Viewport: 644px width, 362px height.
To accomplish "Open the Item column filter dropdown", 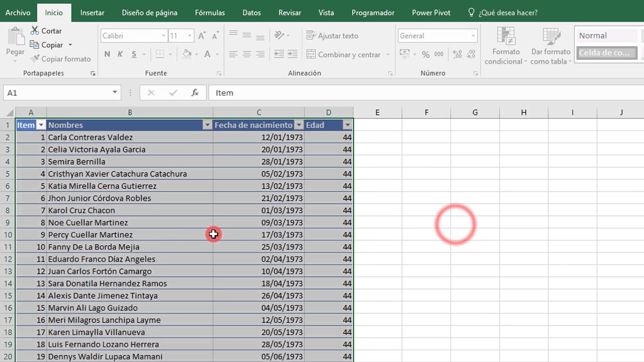I will (x=41, y=125).
